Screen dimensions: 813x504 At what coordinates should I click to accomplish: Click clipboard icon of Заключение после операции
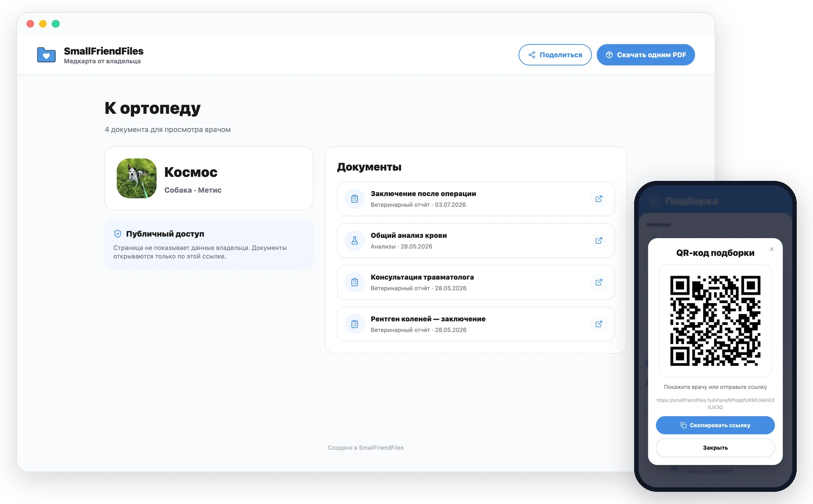[354, 199]
